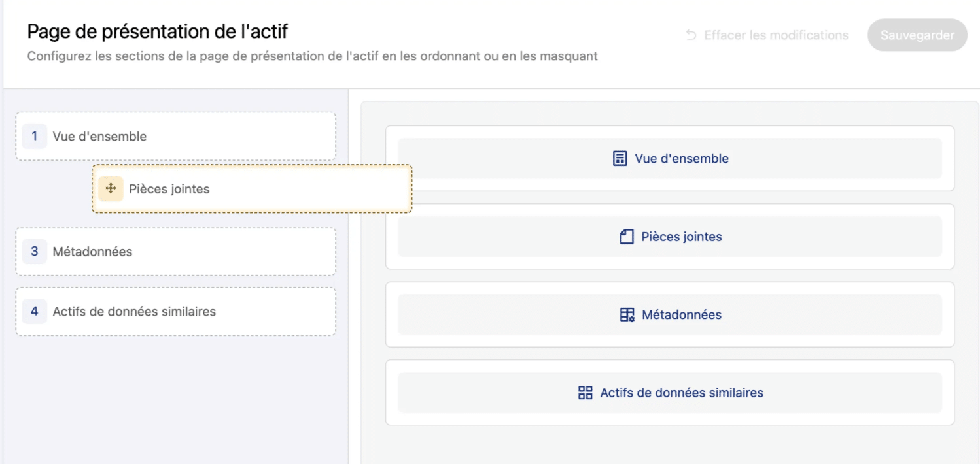Click the Actifs de données similaires grid icon
Screen dimensions: 980x464
click(585, 393)
